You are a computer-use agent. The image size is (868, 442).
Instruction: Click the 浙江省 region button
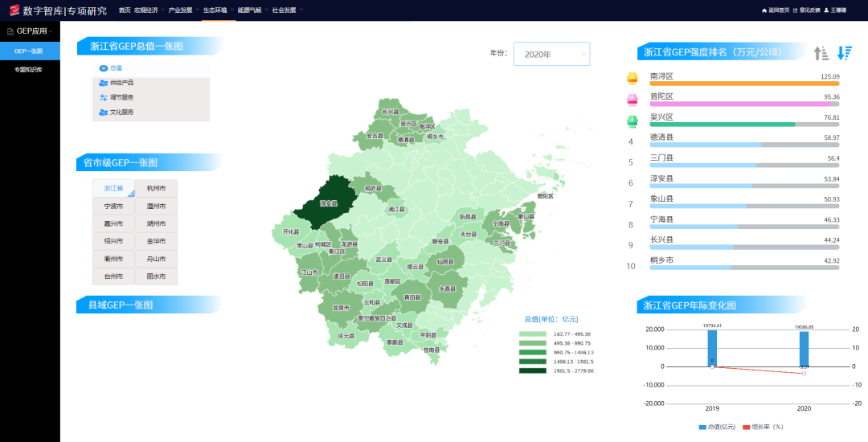(x=113, y=188)
